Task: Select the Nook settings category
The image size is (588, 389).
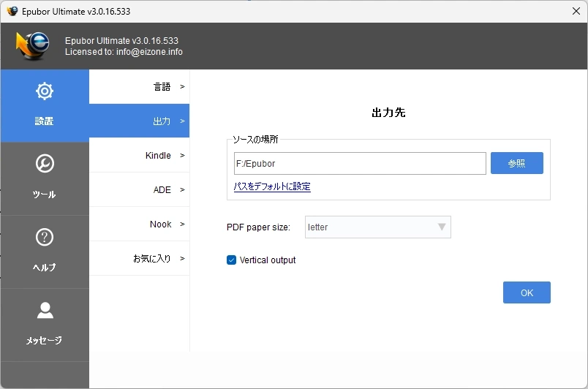Action: tap(140, 224)
